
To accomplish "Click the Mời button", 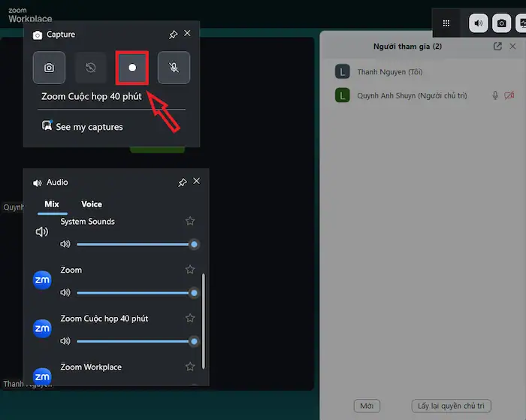I will (367, 406).
